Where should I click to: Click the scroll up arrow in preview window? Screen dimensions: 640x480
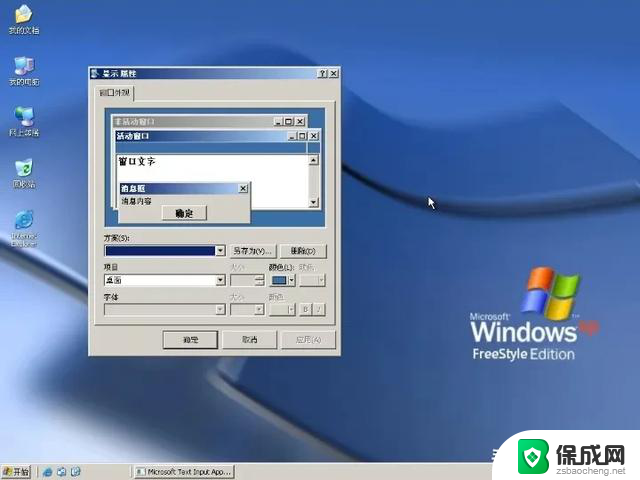pyautogui.click(x=313, y=160)
